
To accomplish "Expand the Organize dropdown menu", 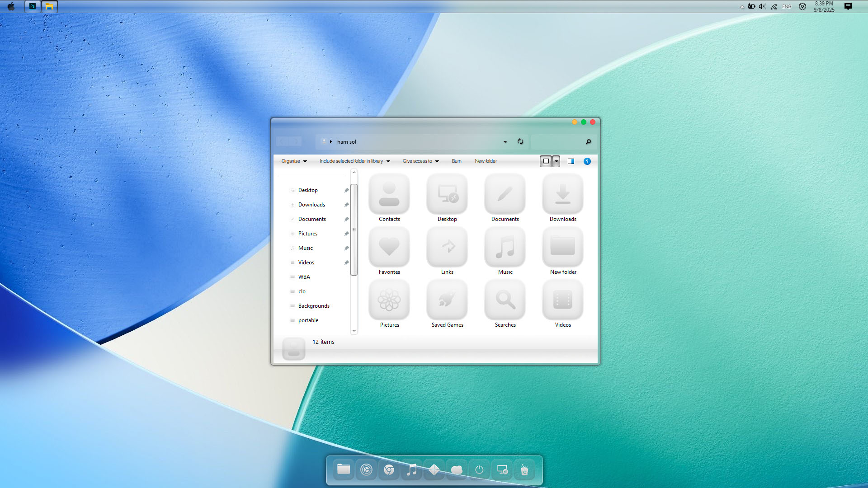I will pyautogui.click(x=294, y=161).
